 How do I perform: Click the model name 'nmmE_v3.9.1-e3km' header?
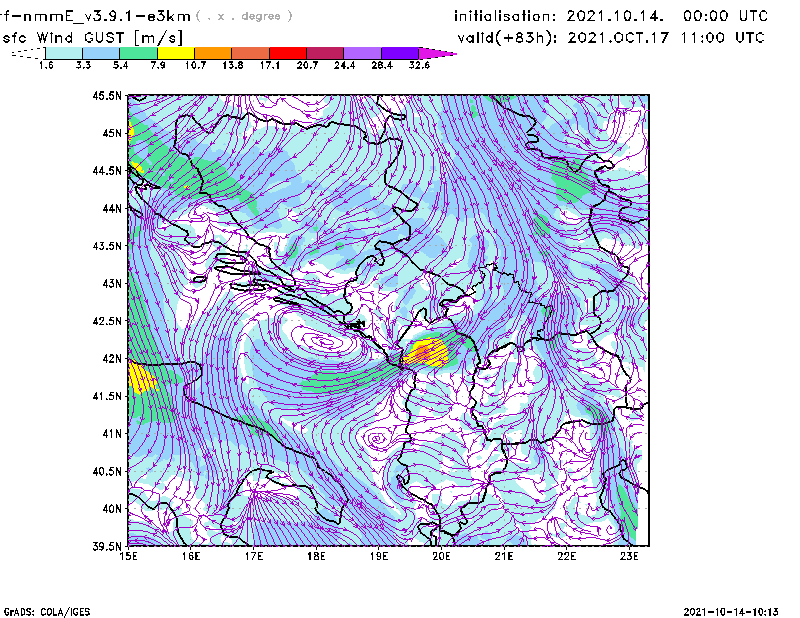(107, 16)
